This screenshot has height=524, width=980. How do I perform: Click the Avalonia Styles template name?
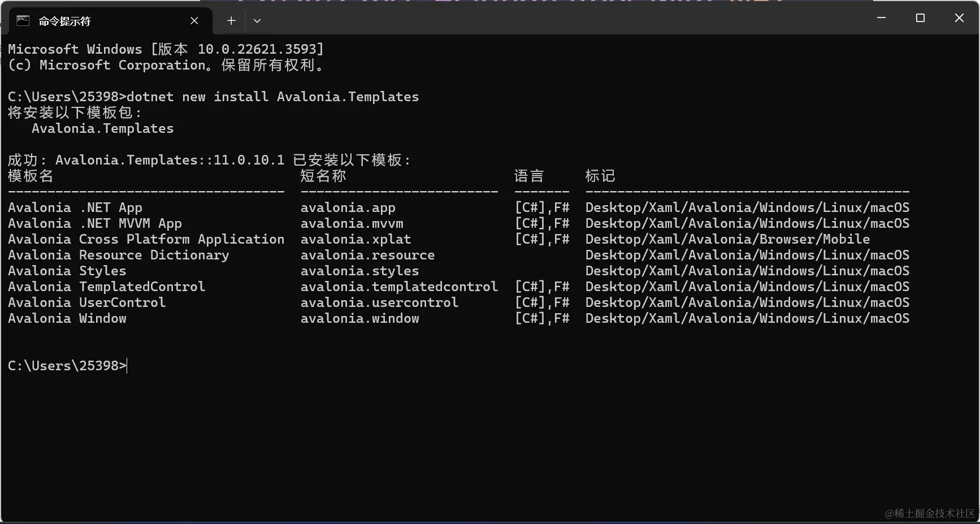pos(67,271)
